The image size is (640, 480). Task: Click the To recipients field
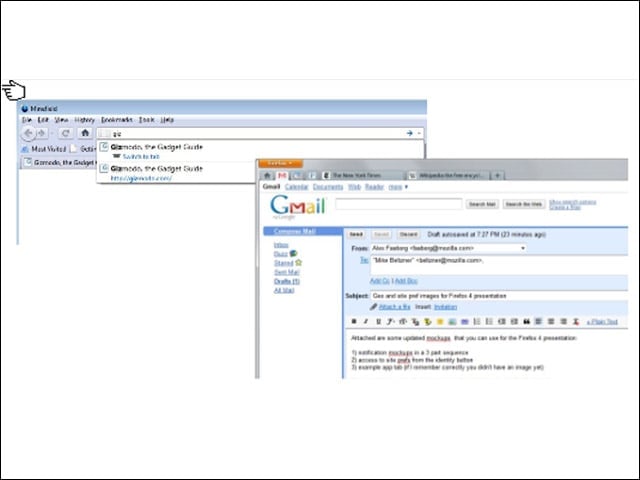[499, 265]
